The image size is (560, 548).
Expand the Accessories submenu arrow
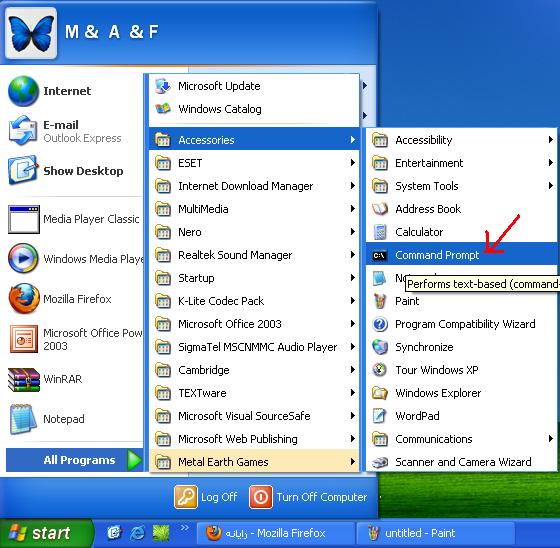click(x=353, y=140)
